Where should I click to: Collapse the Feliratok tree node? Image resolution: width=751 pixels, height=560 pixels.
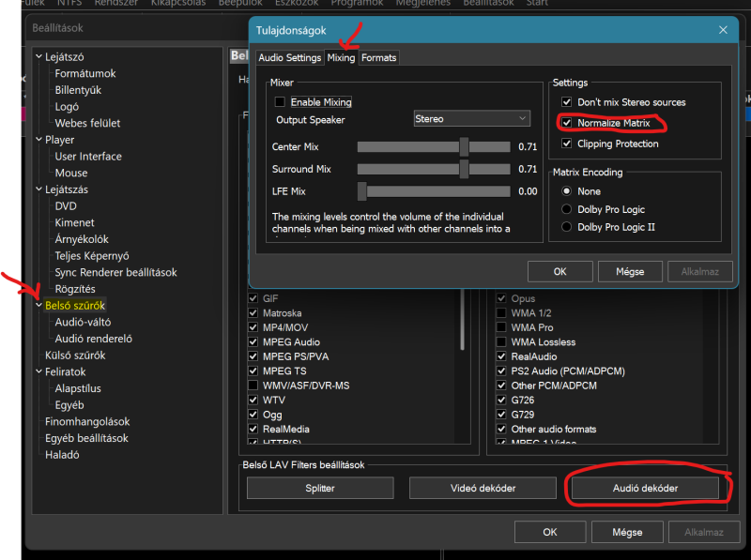click(x=38, y=371)
